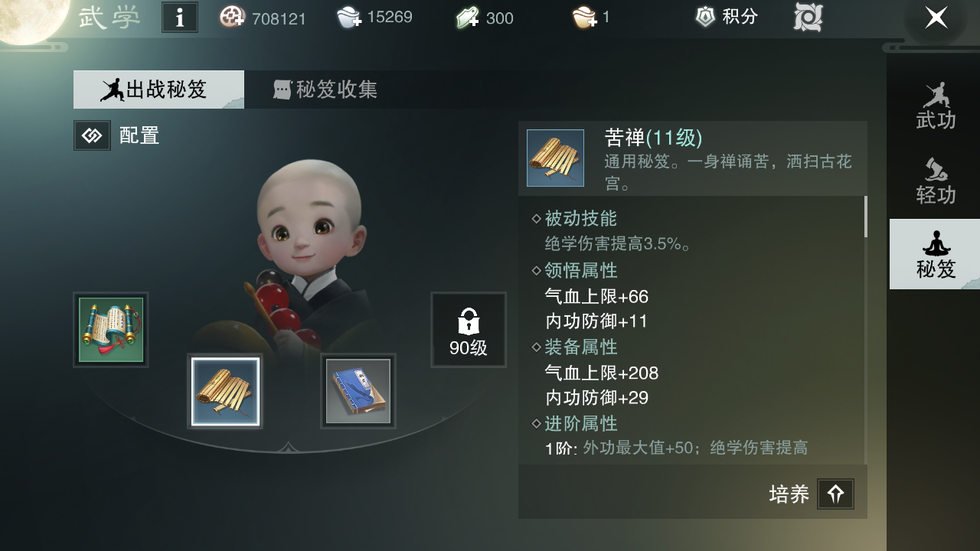Open the 积分 shield points icon
Image resolution: width=980 pixels, height=551 pixels.
point(705,17)
